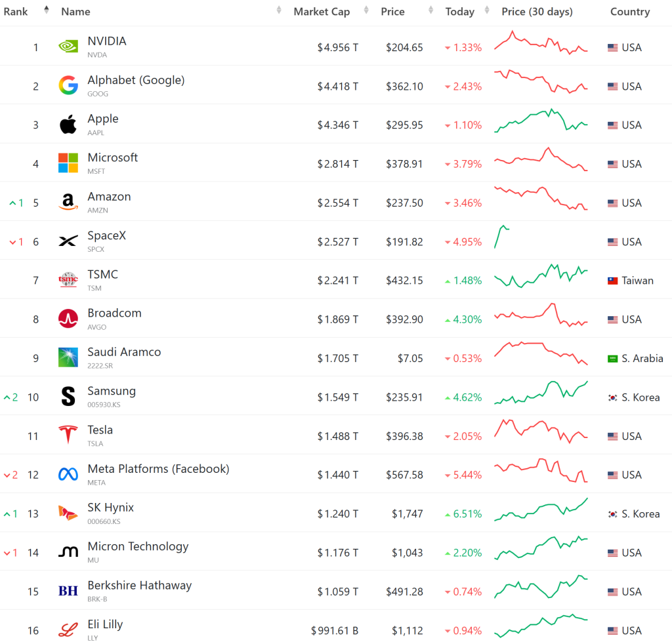Click the Broadcom logo icon
The width and height of the screenshot is (672, 642).
pos(68,319)
